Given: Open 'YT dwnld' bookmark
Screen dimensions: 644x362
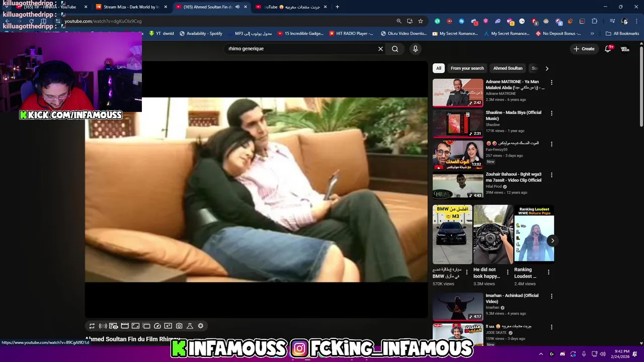Looking at the screenshot, I should pyautogui.click(x=161, y=34).
